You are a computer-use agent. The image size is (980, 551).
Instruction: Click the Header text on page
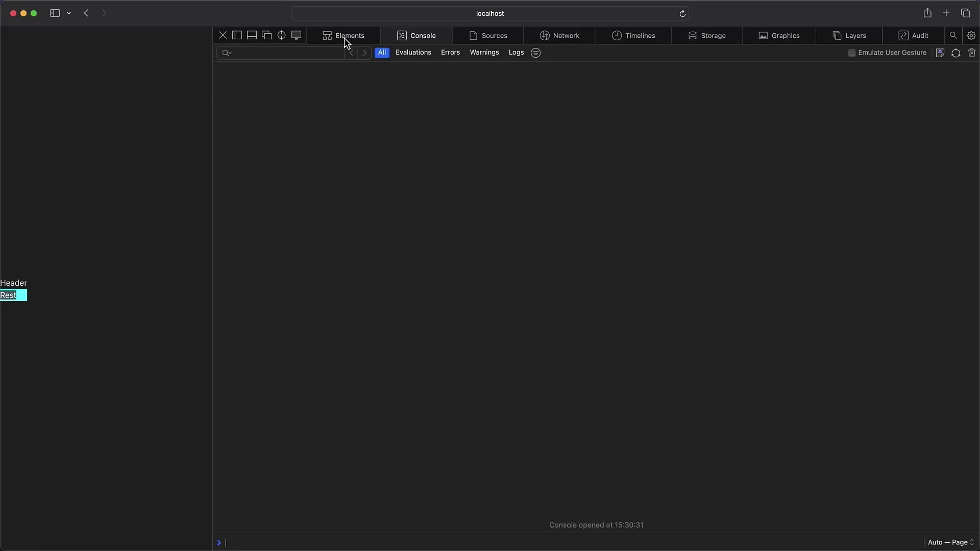pyautogui.click(x=14, y=283)
